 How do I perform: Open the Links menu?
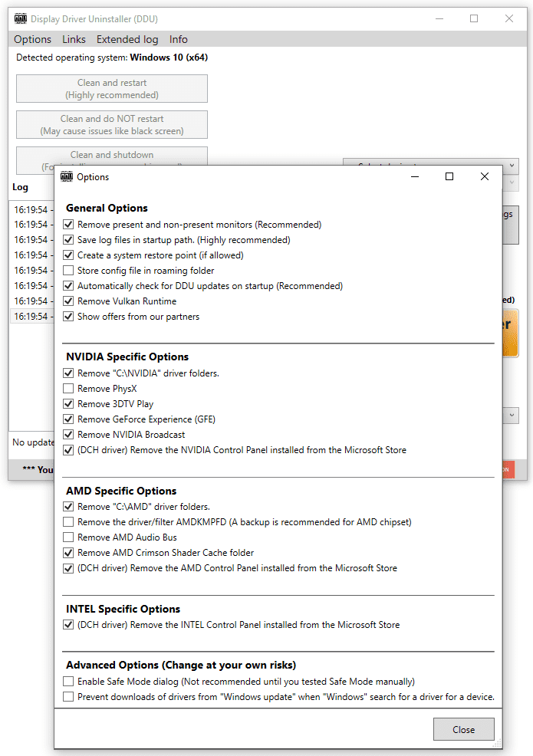[74, 39]
